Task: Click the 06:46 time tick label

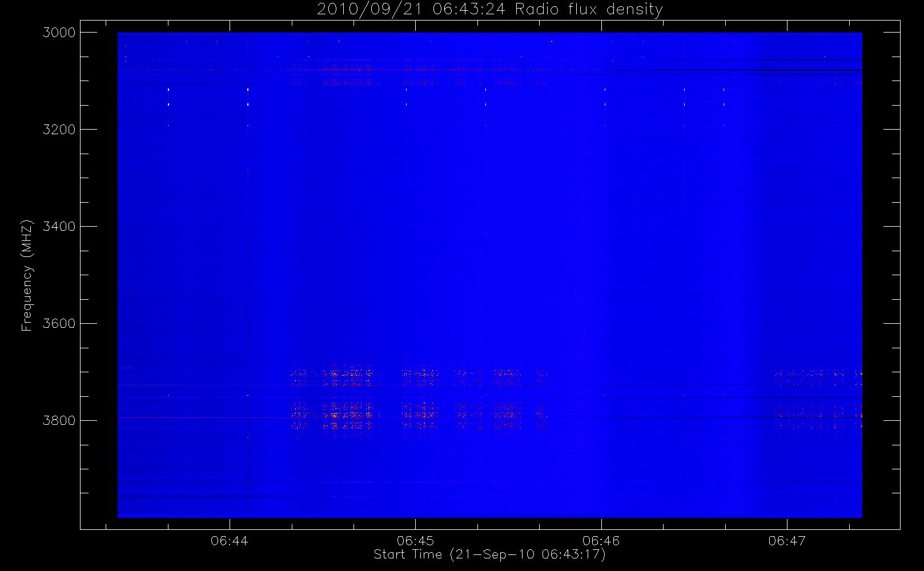Action: tap(601, 541)
